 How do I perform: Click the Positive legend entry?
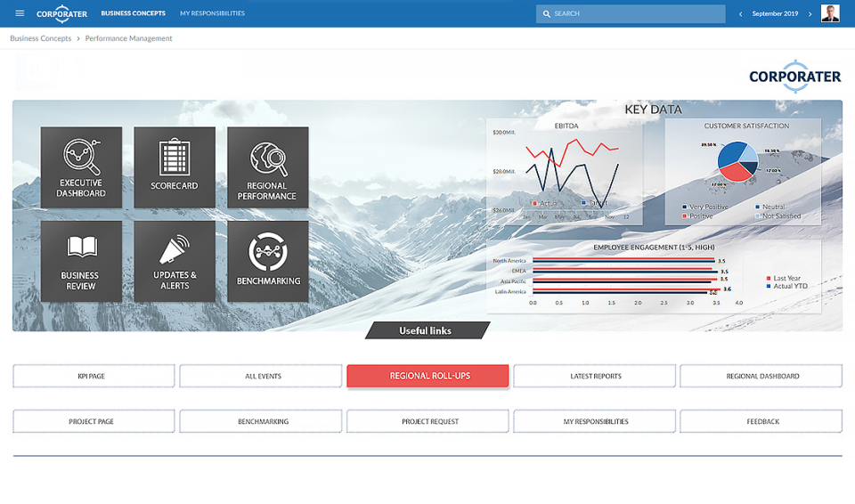click(697, 216)
